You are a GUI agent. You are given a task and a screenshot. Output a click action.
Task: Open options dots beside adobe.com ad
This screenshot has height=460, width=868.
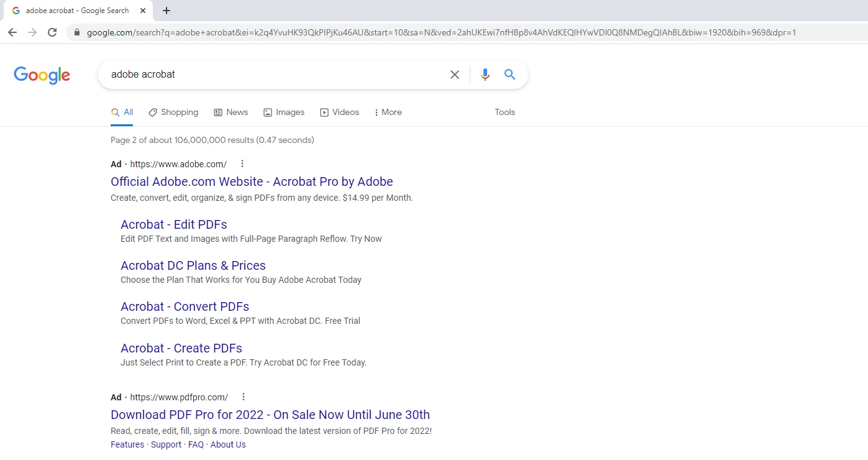242,163
